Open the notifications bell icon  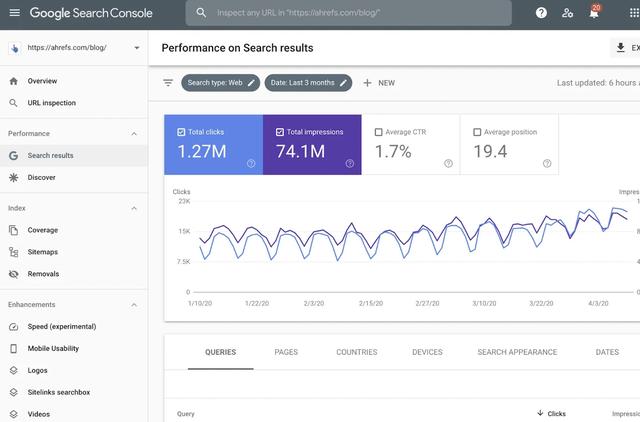pos(594,13)
